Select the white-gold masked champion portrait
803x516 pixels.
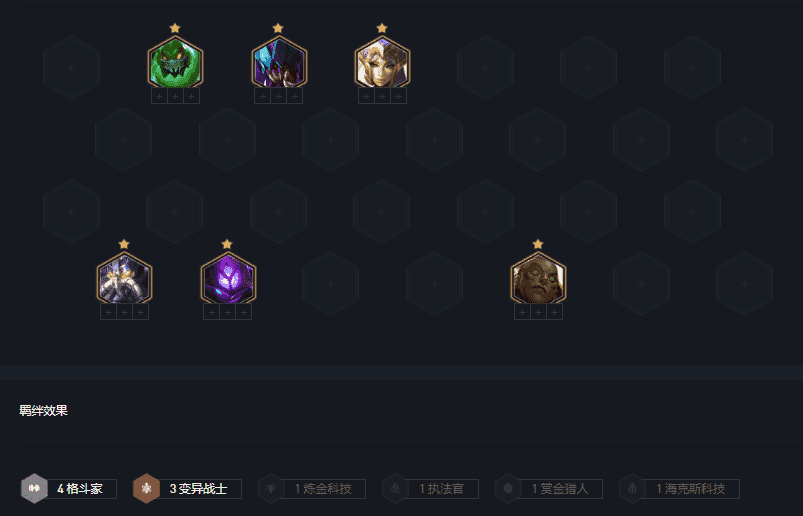[383, 62]
